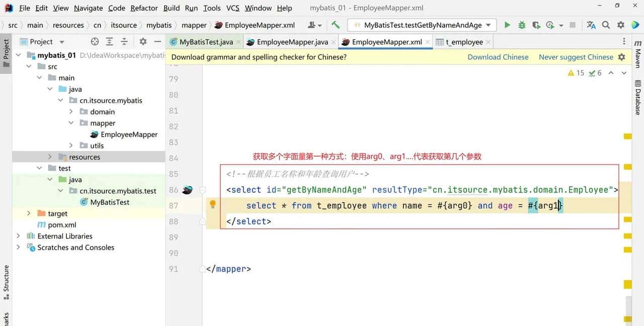Collapse the cn.itsource.mybatis.test package
Screen dimensions: 644x326
[60, 190]
